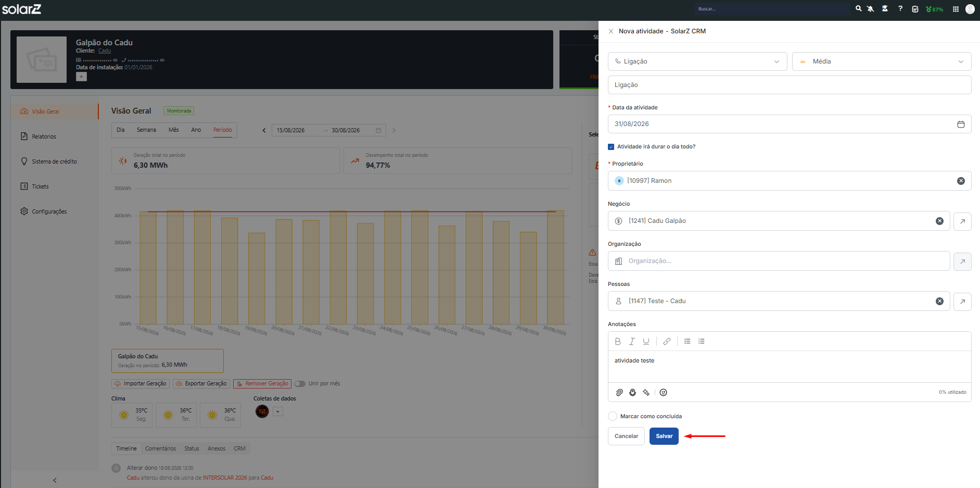Toggle 'Atividade irá durar o dia todo?' checkbox
980x488 pixels.
tap(611, 147)
